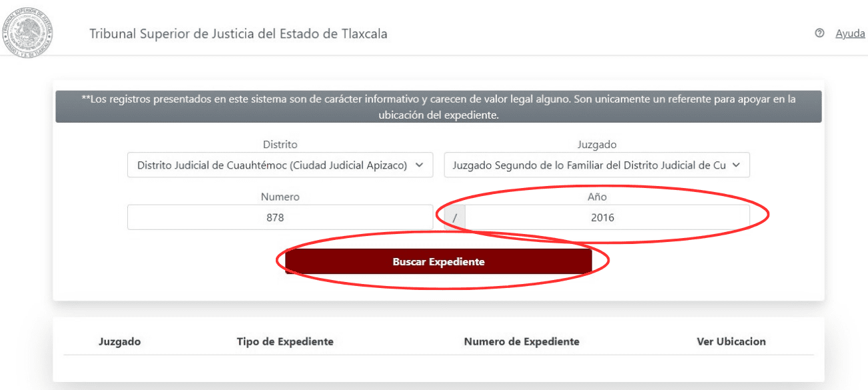Click the Juzgado dropdown chevron arrow
868x390 pixels.
coord(738,165)
